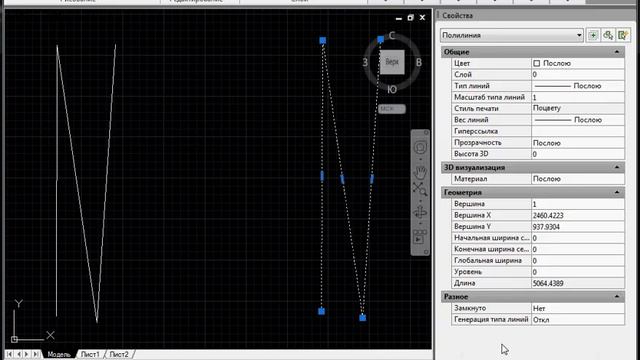This screenshot has width=640, height=360.
Task: Select middle segment midpoint grip of polyline
Action: pyautogui.click(x=342, y=179)
